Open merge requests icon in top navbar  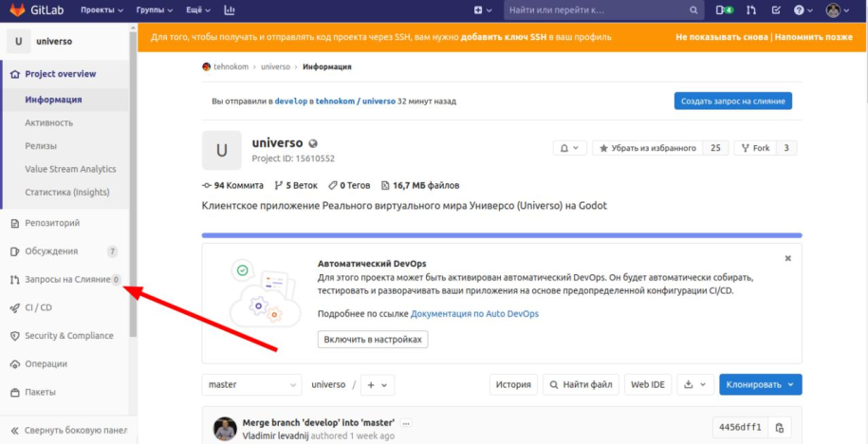[x=751, y=10]
